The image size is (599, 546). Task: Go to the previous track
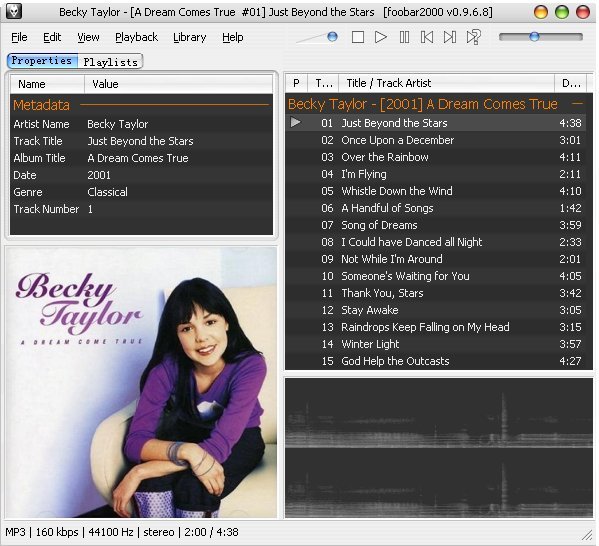(x=427, y=37)
